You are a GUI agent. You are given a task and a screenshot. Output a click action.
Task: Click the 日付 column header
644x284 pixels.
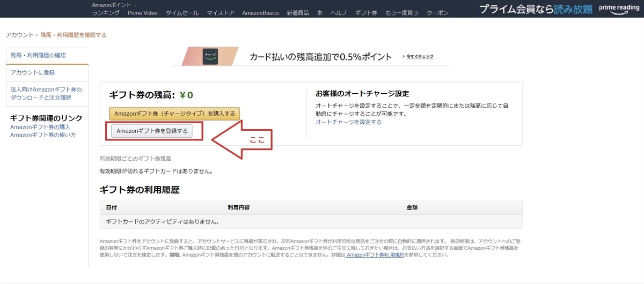[x=112, y=207]
